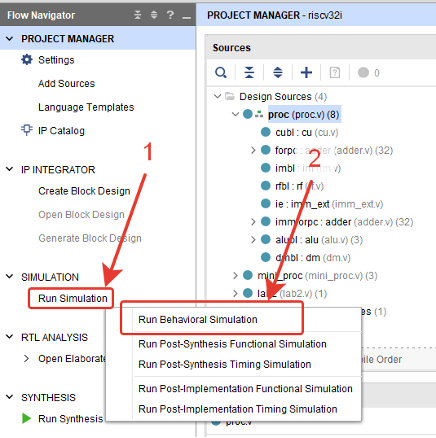
Task: Click Run Simulation in Flow Navigator
Action: (73, 298)
